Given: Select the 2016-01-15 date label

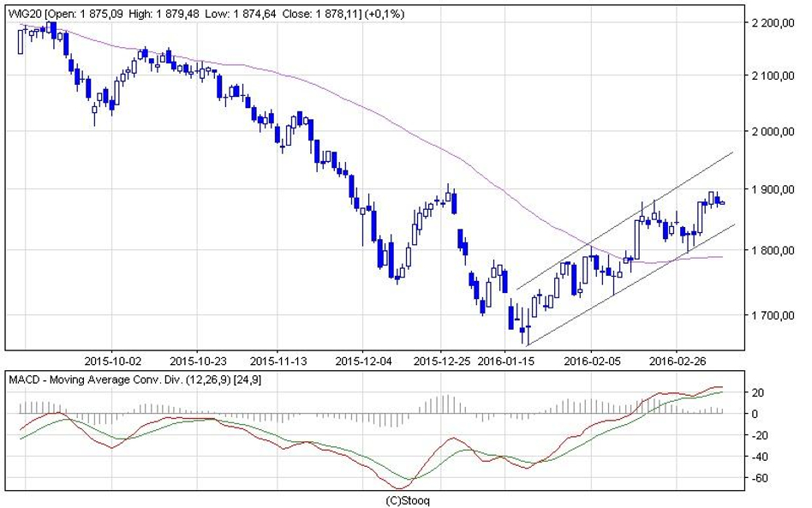Looking at the screenshot, I should tap(506, 360).
